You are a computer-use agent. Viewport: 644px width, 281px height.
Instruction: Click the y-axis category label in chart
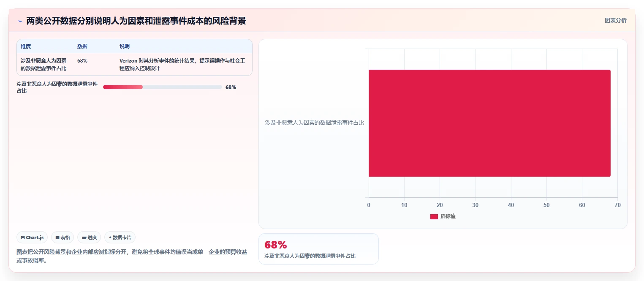[315, 123]
